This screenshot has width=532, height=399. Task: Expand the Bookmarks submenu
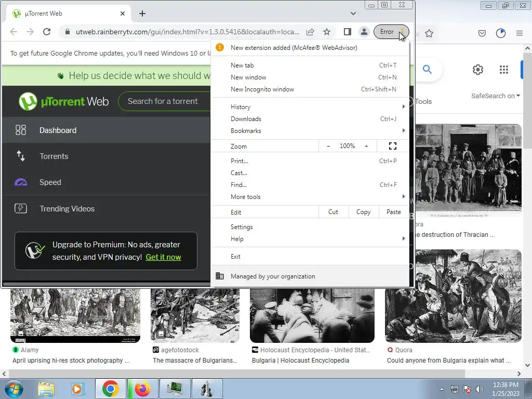[x=310, y=131]
